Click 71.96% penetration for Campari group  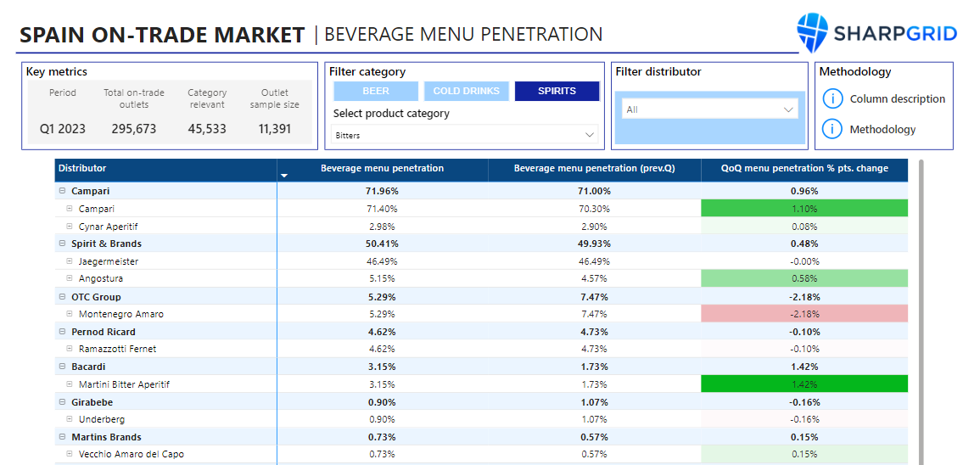383,191
